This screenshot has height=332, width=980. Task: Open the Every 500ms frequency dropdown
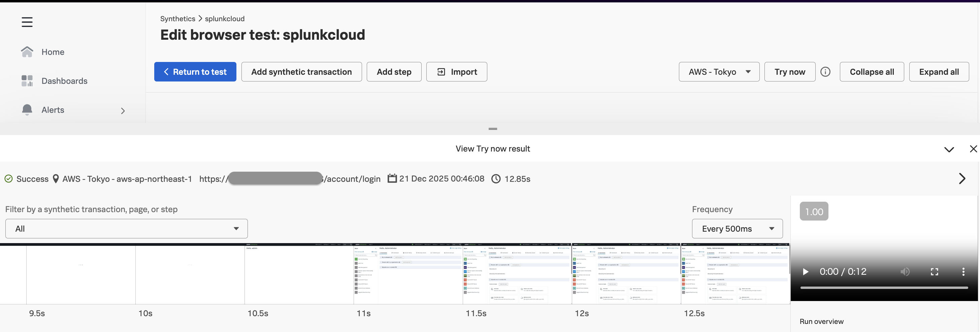737,229
